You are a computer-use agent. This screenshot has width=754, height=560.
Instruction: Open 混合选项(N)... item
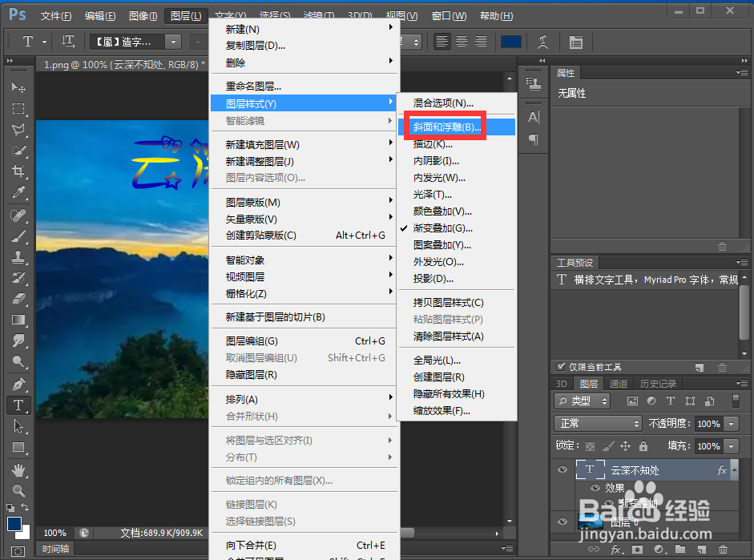pyautogui.click(x=457, y=103)
